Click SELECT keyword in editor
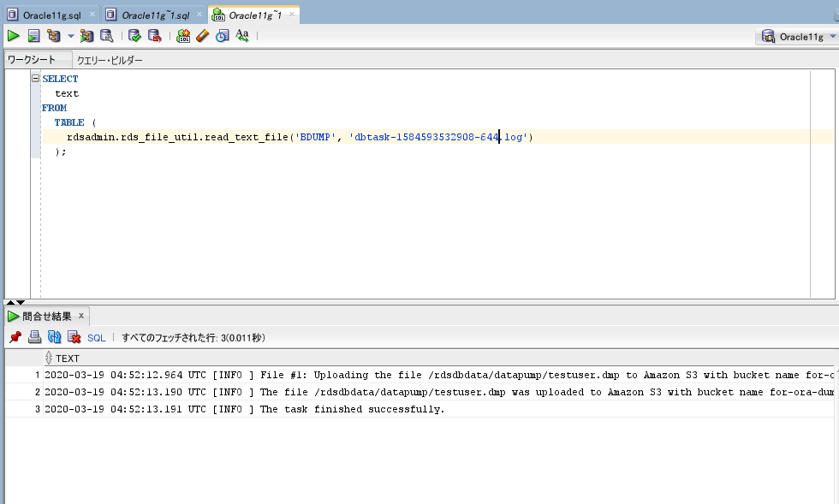839x504 pixels. click(x=60, y=79)
